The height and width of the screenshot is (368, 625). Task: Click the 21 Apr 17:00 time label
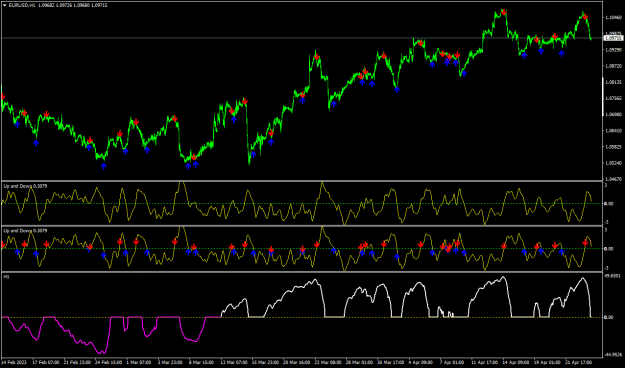click(x=579, y=362)
